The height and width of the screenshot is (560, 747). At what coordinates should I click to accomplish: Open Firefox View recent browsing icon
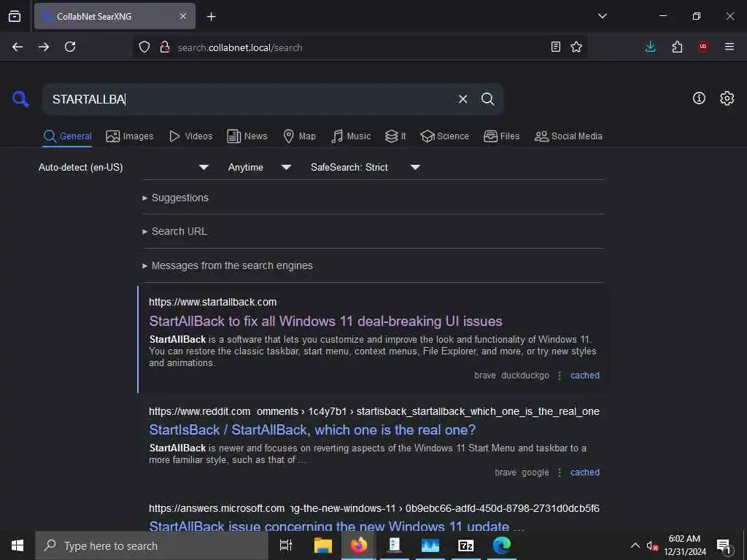15,16
